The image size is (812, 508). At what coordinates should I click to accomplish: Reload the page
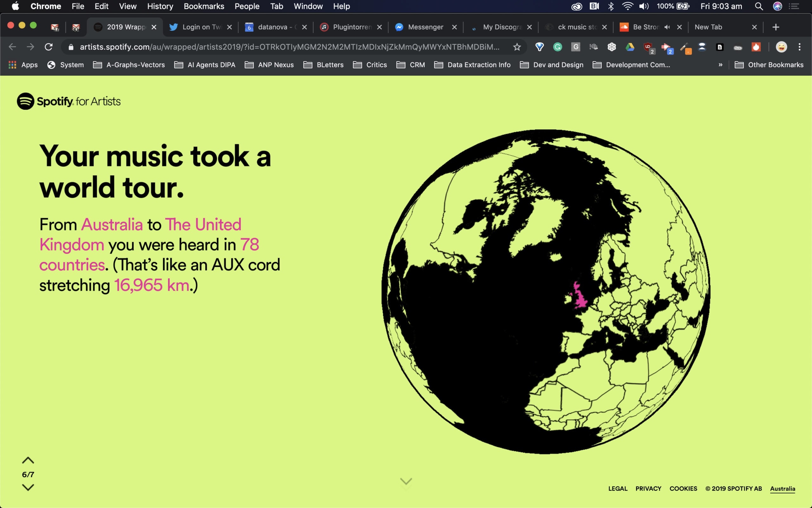coord(49,47)
